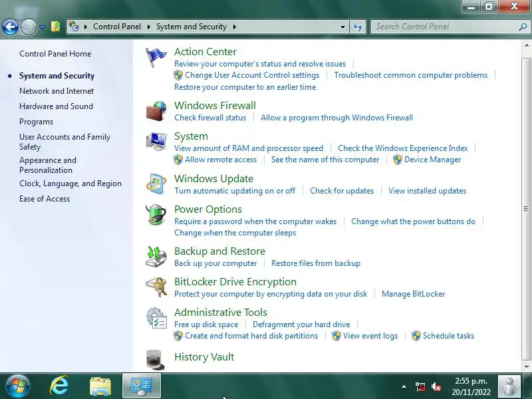Open the recent pages dropdown arrow
The height and width of the screenshot is (399, 532).
[42, 27]
